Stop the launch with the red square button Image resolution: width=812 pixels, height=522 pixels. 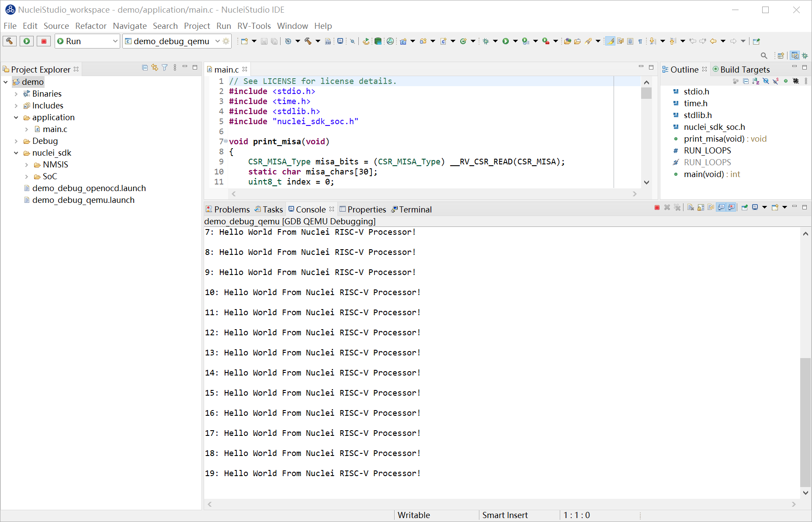coord(44,41)
